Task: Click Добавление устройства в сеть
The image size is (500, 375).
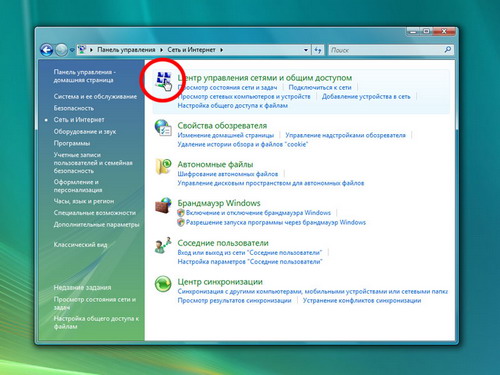Action: tap(366, 96)
